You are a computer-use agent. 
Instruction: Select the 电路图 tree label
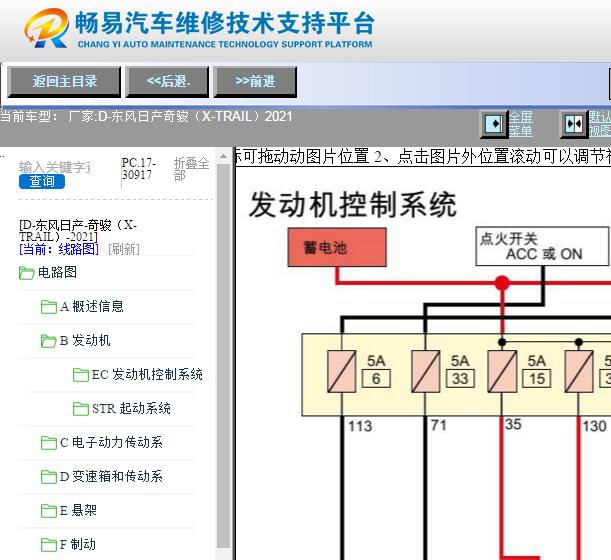(x=57, y=272)
